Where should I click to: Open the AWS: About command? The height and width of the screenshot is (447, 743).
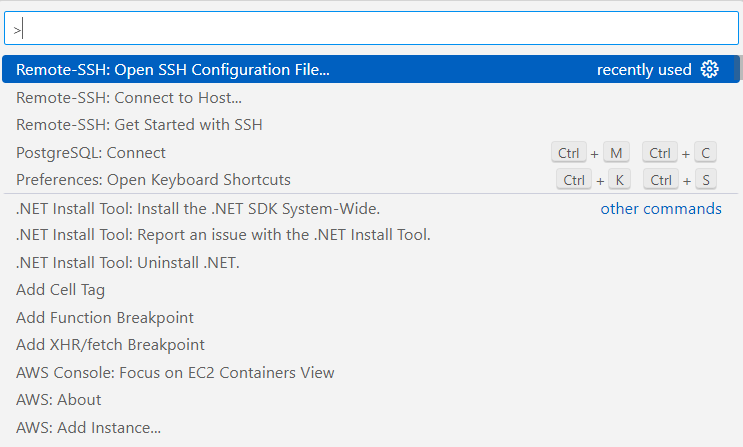371,400
